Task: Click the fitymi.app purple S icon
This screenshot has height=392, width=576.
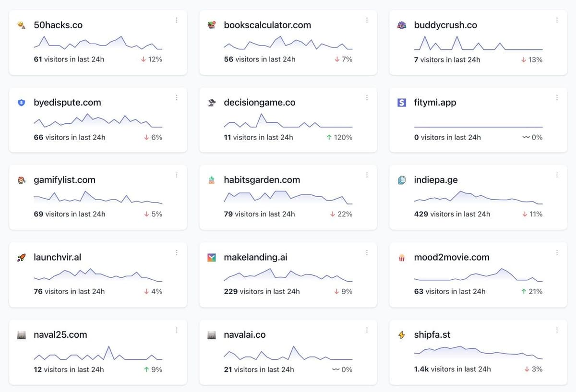Action: 402,103
